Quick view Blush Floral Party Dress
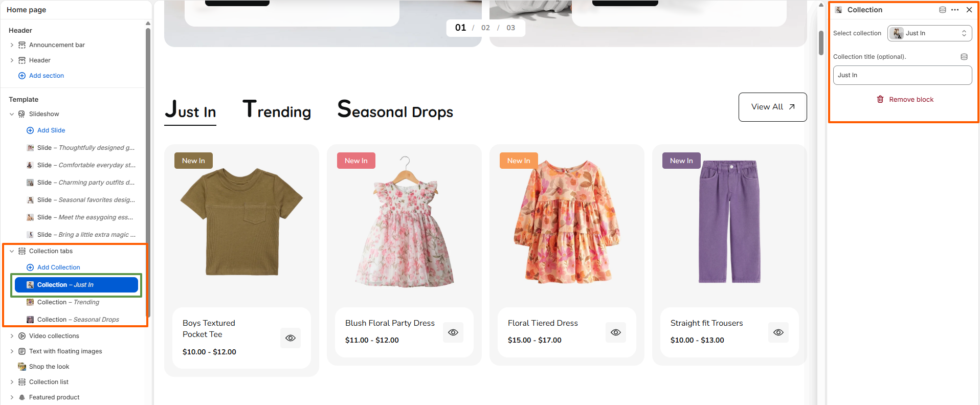980x405 pixels. (x=453, y=332)
